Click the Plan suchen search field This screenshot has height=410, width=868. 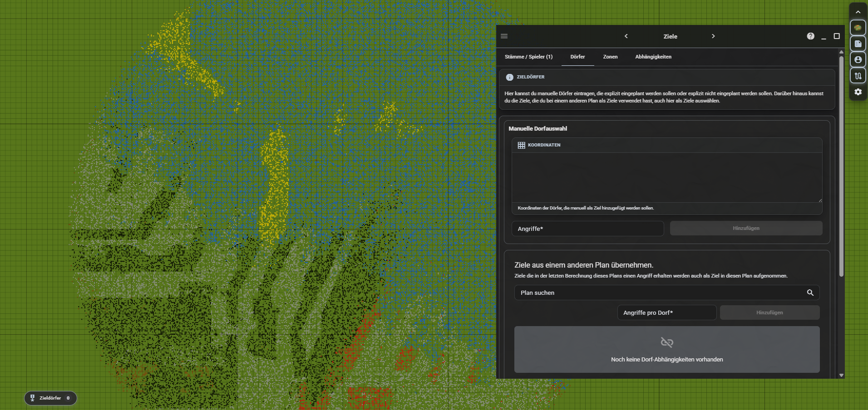pos(667,293)
